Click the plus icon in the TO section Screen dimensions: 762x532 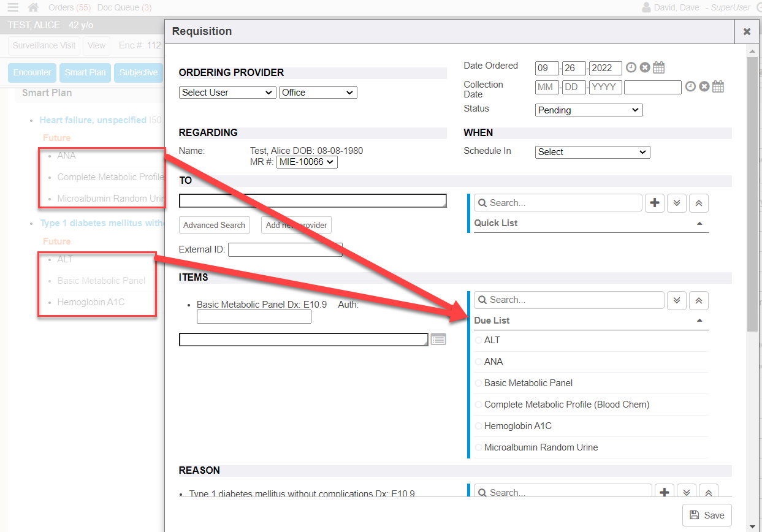pos(655,203)
